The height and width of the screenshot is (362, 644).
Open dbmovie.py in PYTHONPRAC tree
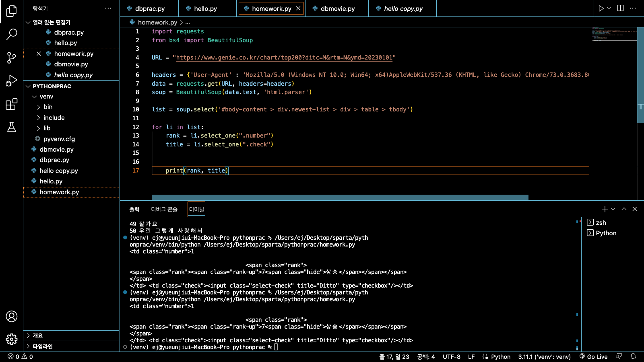click(x=71, y=149)
